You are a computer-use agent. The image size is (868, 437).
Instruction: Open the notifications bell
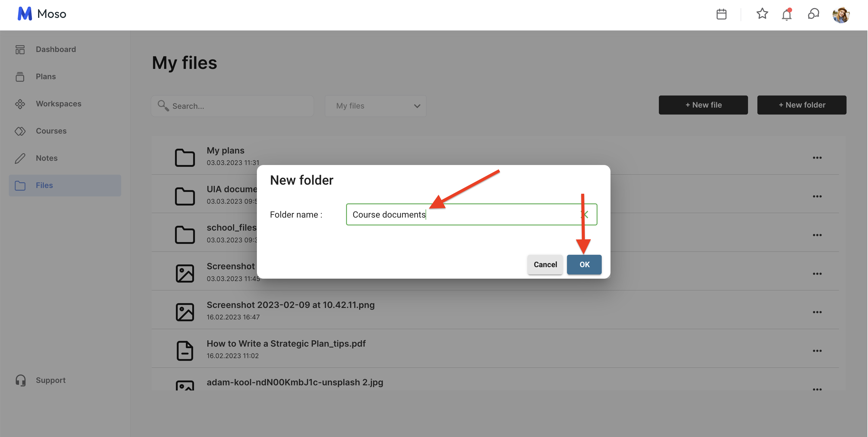pyautogui.click(x=786, y=15)
